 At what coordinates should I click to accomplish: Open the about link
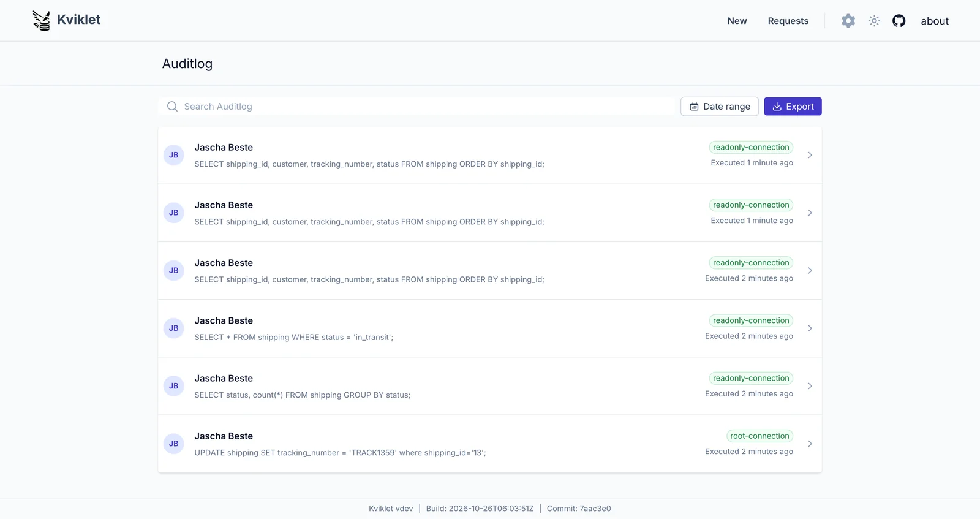click(x=935, y=21)
